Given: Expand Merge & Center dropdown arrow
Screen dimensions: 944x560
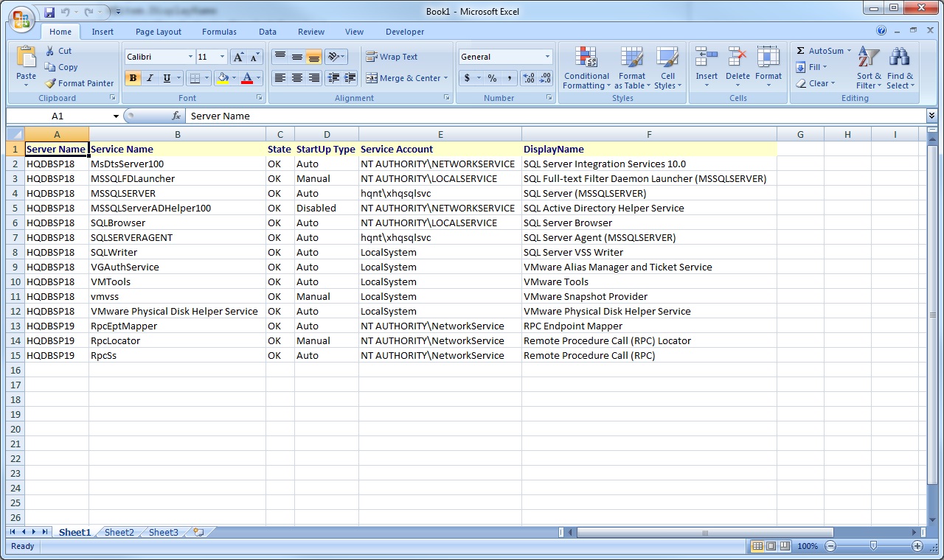Looking at the screenshot, I should click(445, 78).
